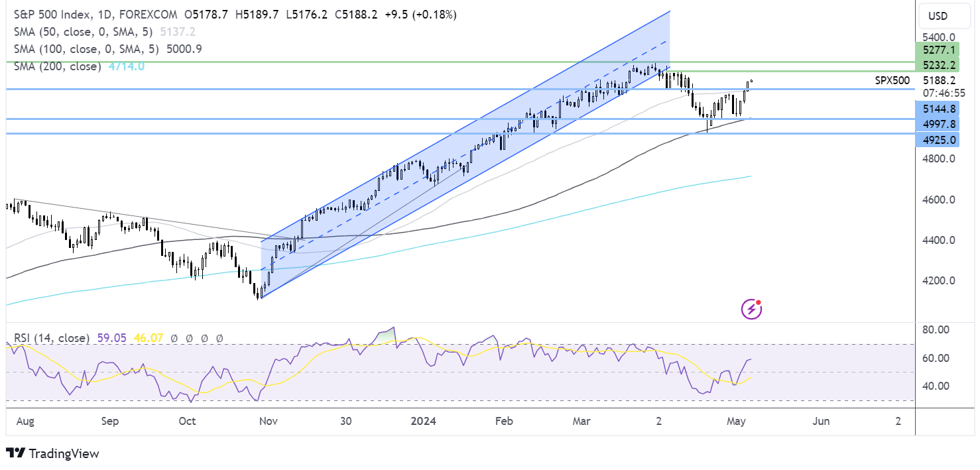Click the 4200.0 price scale tick
The image size is (980, 470).
coord(938,280)
